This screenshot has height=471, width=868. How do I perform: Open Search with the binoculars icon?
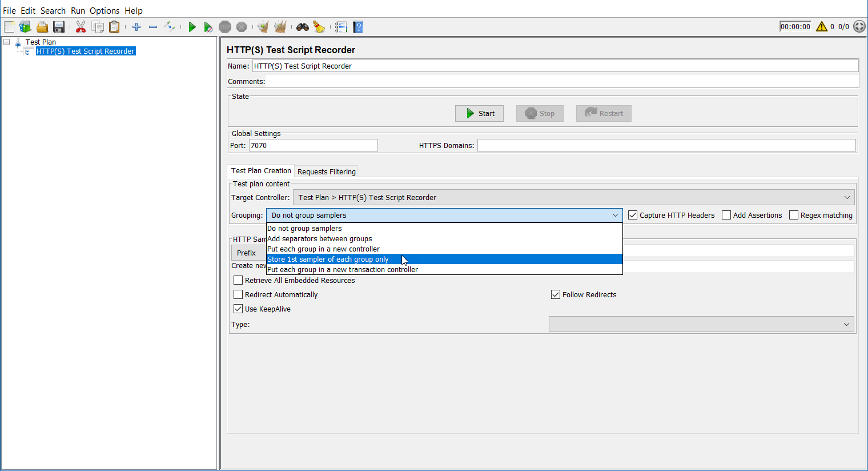click(302, 27)
